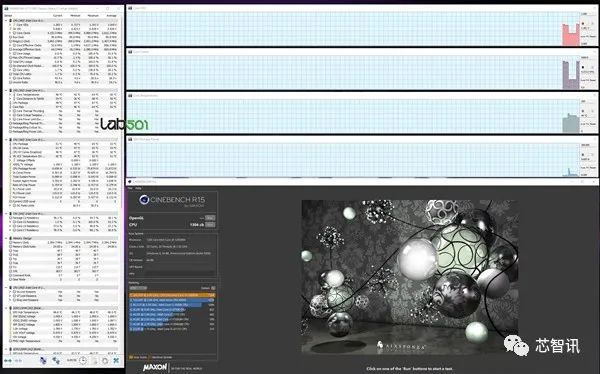
Task: Collapse the first CPU sensor group in HWiNFO
Action: [x=6, y=20]
